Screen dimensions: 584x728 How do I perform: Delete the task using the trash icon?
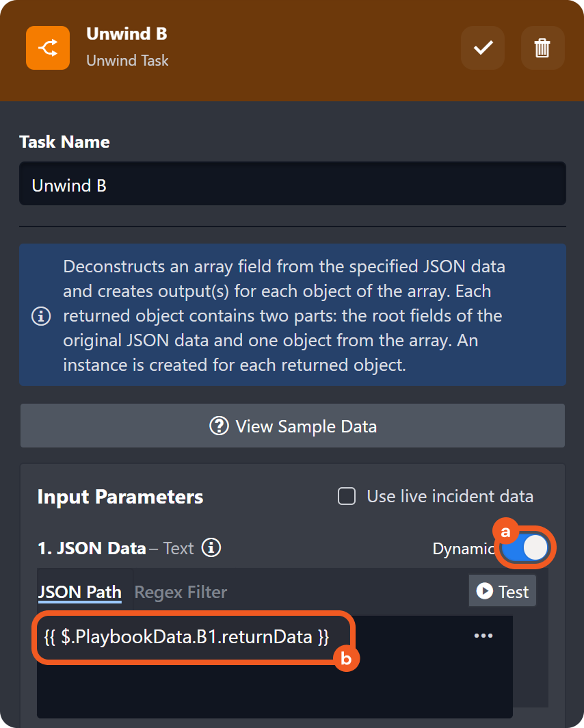pyautogui.click(x=542, y=48)
